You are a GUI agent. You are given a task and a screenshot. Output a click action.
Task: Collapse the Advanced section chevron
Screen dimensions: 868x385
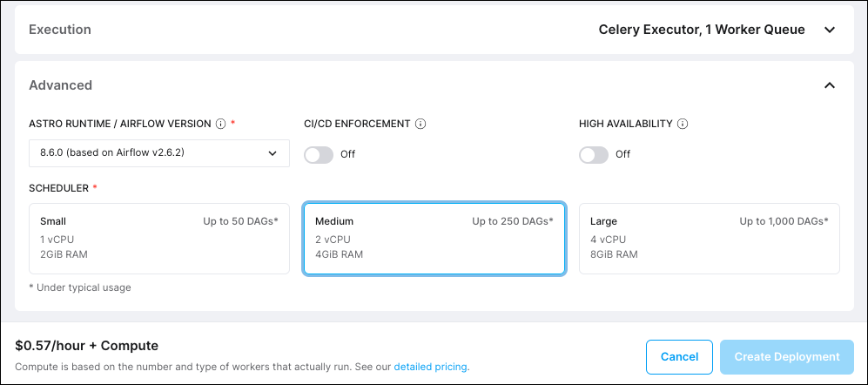point(830,85)
